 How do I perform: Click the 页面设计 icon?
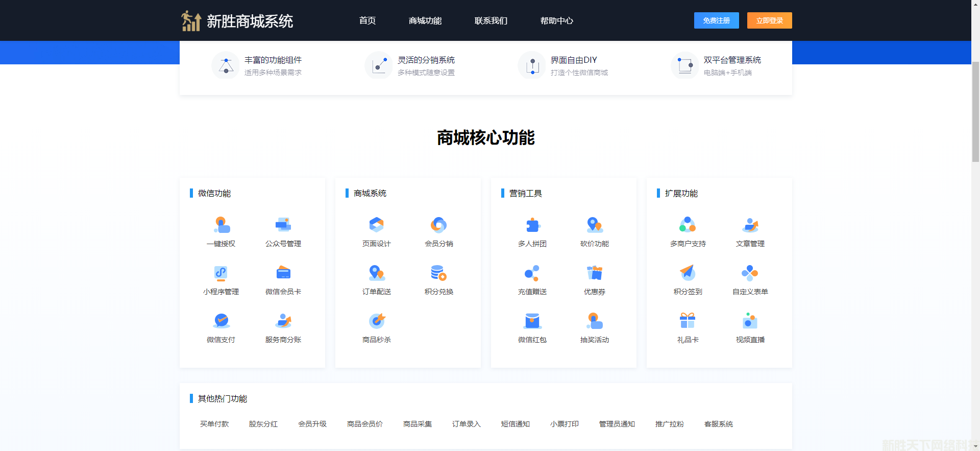377,225
